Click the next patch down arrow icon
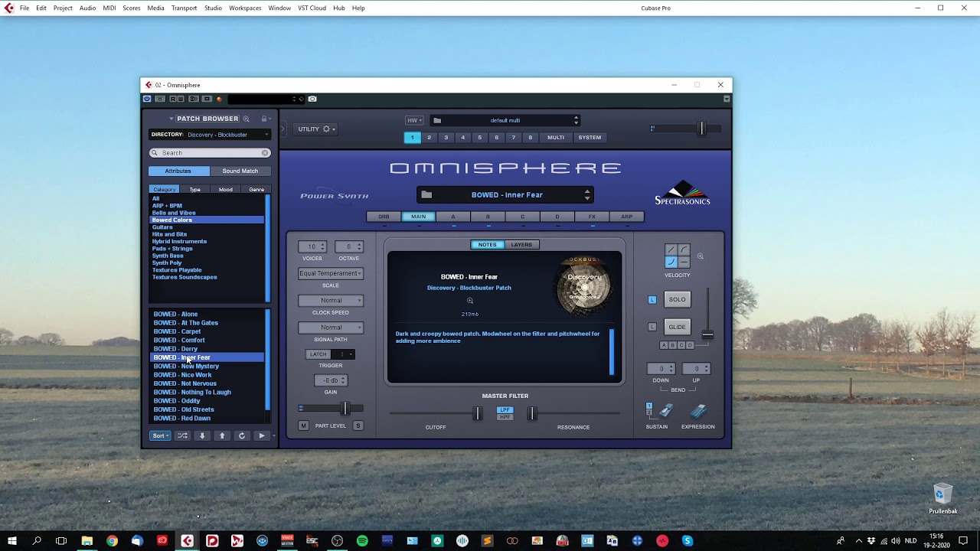980x551 pixels. [202, 436]
